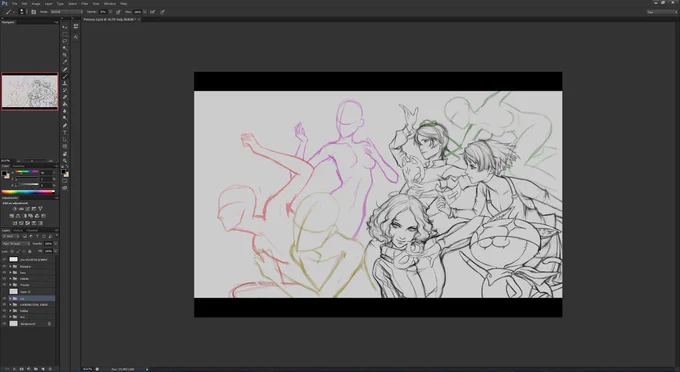The height and width of the screenshot is (372, 680).
Task: Select the History Brush tool
Action: tap(65, 90)
